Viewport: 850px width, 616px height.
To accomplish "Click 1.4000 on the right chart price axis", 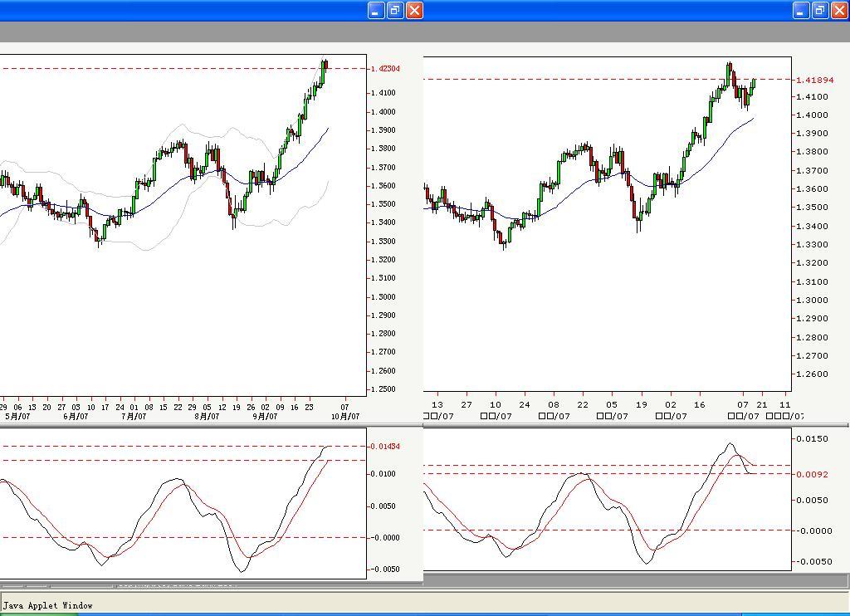I will click(x=812, y=115).
